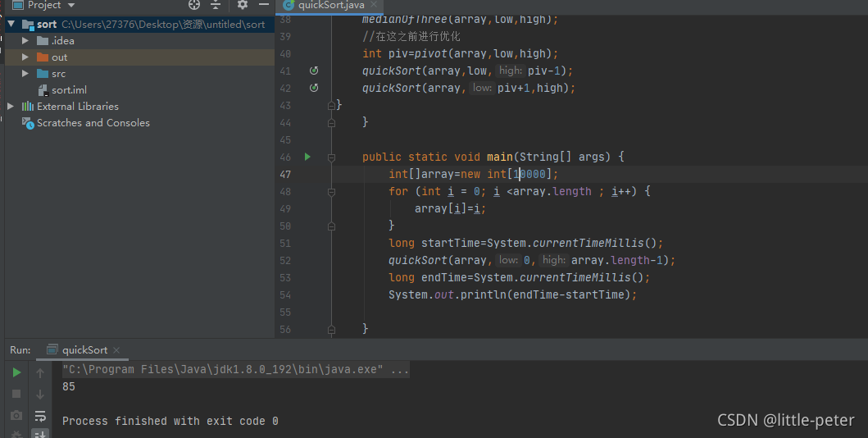Viewport: 868px width, 438px height.
Task: Expand the src folder
Action: 25,73
